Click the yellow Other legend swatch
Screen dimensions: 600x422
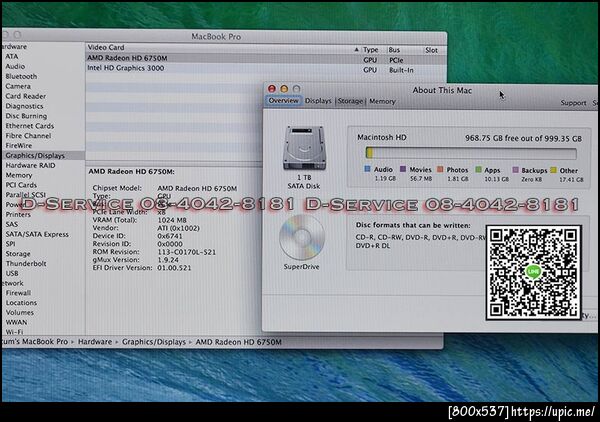553,170
